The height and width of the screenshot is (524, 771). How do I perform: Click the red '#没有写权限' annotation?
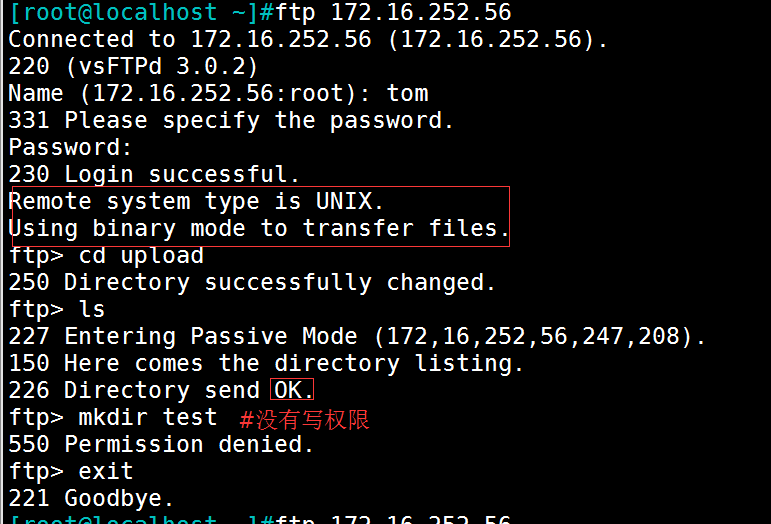point(304,420)
